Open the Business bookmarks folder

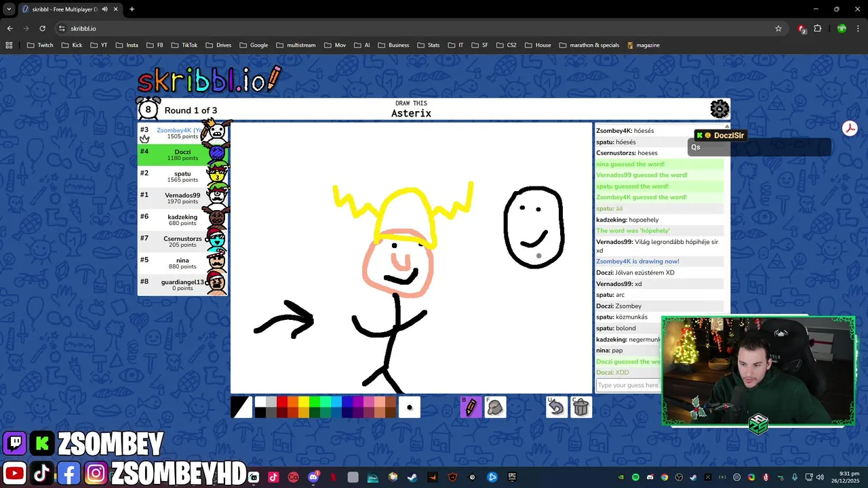(393, 45)
